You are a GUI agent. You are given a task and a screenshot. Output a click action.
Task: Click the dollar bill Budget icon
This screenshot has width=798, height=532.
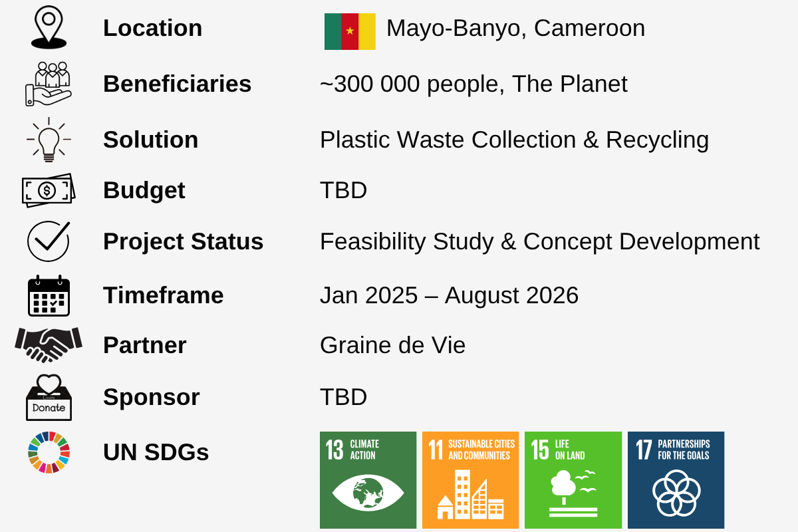point(49,191)
